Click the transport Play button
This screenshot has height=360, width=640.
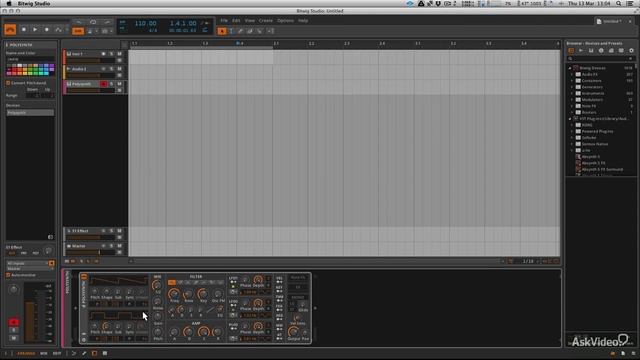35,30
